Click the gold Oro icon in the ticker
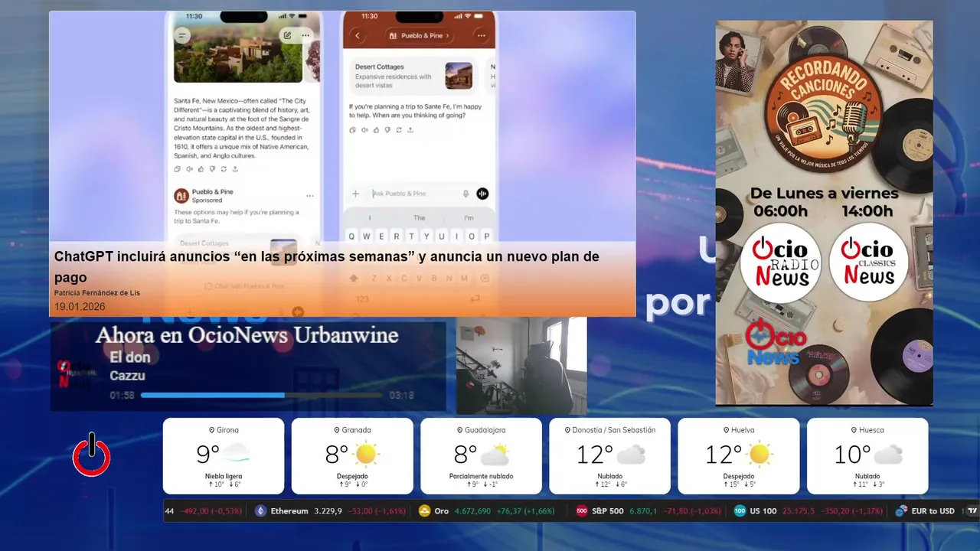980x551 pixels. pyautogui.click(x=425, y=510)
